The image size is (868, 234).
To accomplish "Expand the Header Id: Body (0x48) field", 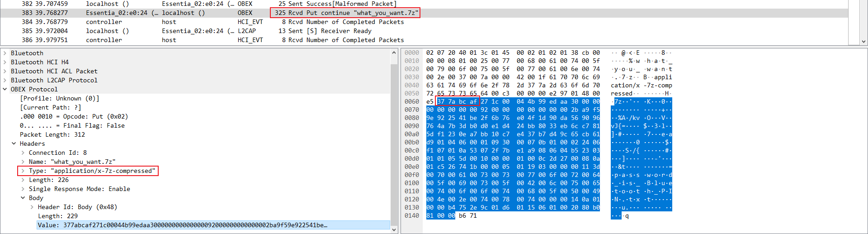I will click(x=32, y=207).
